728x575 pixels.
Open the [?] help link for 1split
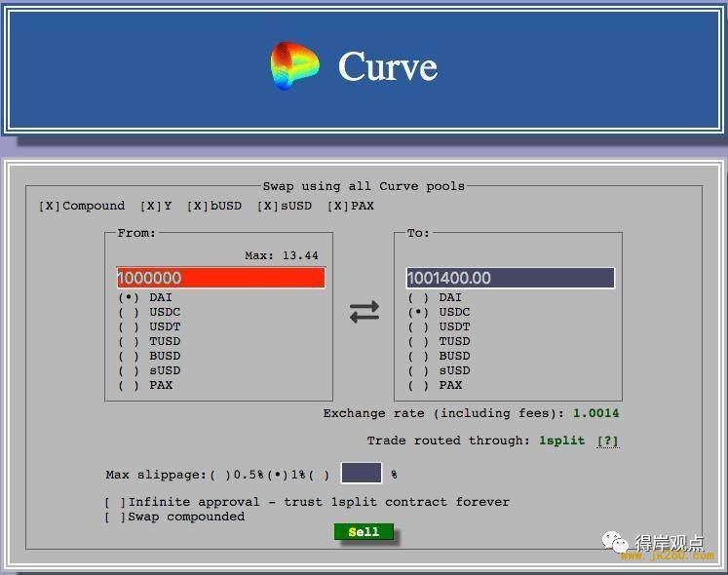coord(608,441)
